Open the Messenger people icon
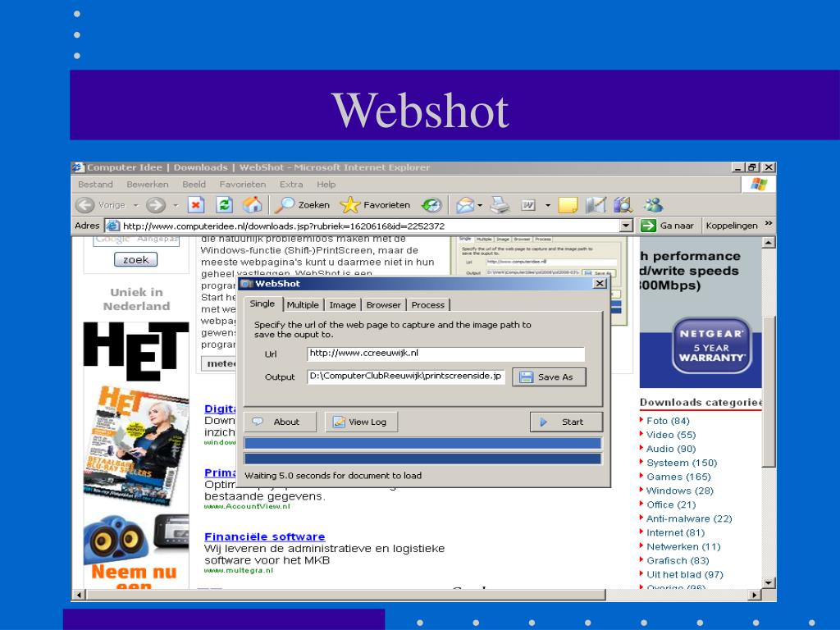Viewport: 840px width, 630px height. point(654,204)
